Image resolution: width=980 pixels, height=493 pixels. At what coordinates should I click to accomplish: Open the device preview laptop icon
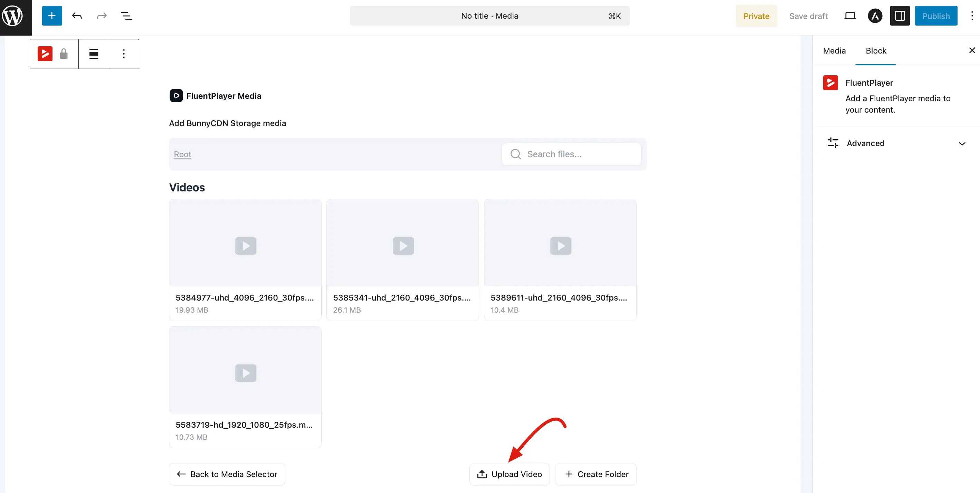pyautogui.click(x=850, y=16)
